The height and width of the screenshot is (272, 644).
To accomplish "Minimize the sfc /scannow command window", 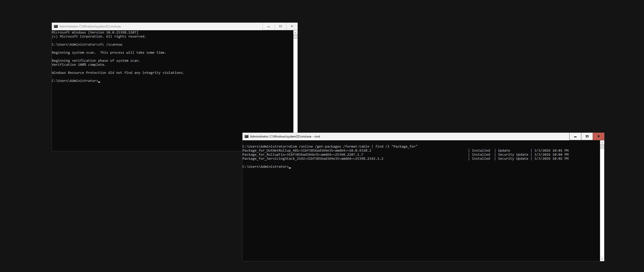I will point(269,26).
